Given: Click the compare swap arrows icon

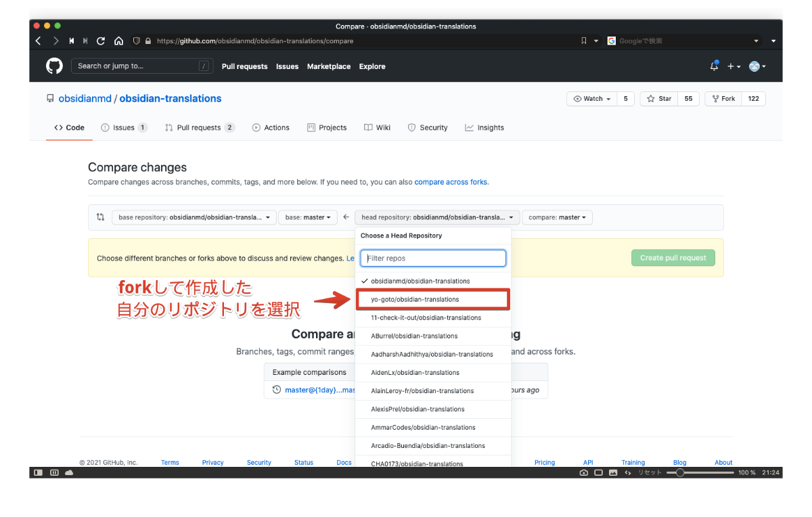Looking at the screenshot, I should (101, 217).
